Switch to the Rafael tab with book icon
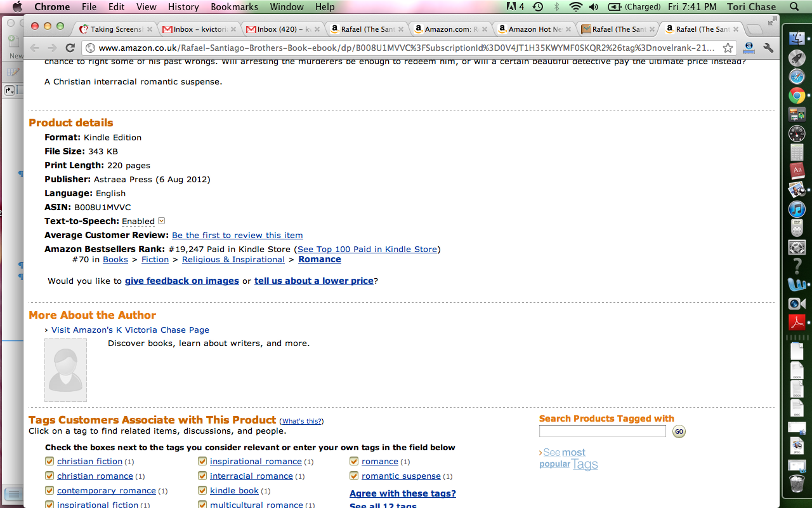The width and height of the screenshot is (812, 508). point(619,29)
